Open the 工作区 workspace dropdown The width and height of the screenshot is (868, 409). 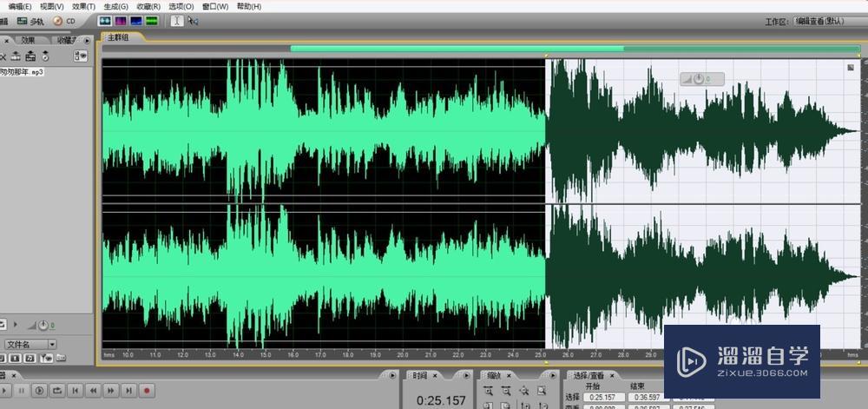pyautogui.click(x=831, y=22)
